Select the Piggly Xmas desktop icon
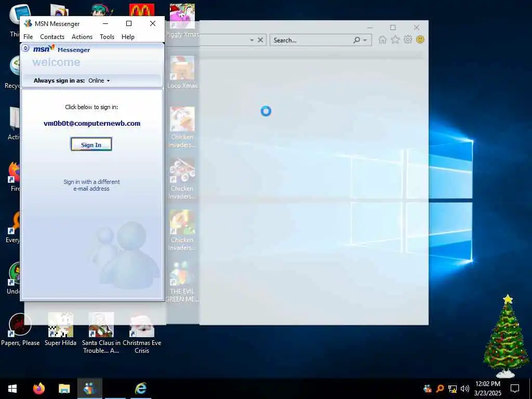Image resolution: width=532 pixels, height=399 pixels. click(x=182, y=20)
